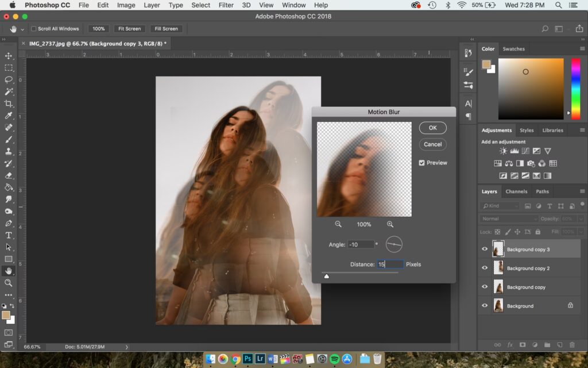This screenshot has height=368, width=588.
Task: Click zoom in icon in Motion Blur preview
Action: (x=390, y=224)
